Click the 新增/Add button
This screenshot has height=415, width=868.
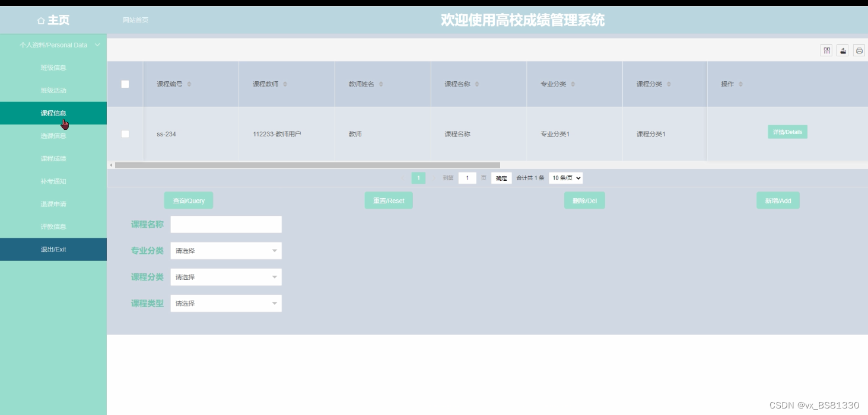pos(778,200)
